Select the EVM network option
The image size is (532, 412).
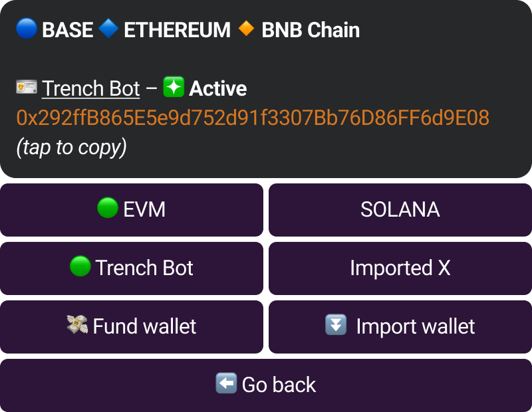pyautogui.click(x=132, y=210)
